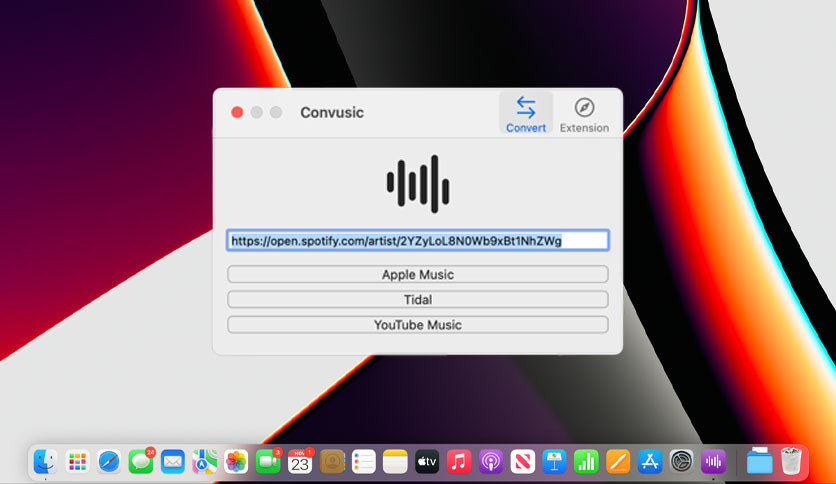Viewport: 836px width, 484px height.
Task: Convert the link to Tidal
Action: [417, 300]
